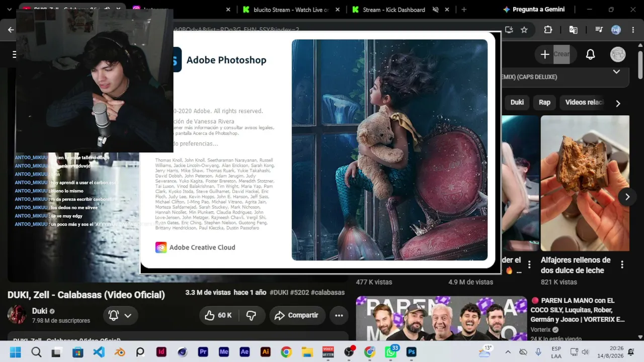Click the install app icon in address bar
This screenshot has height=362, width=644.
click(x=509, y=30)
